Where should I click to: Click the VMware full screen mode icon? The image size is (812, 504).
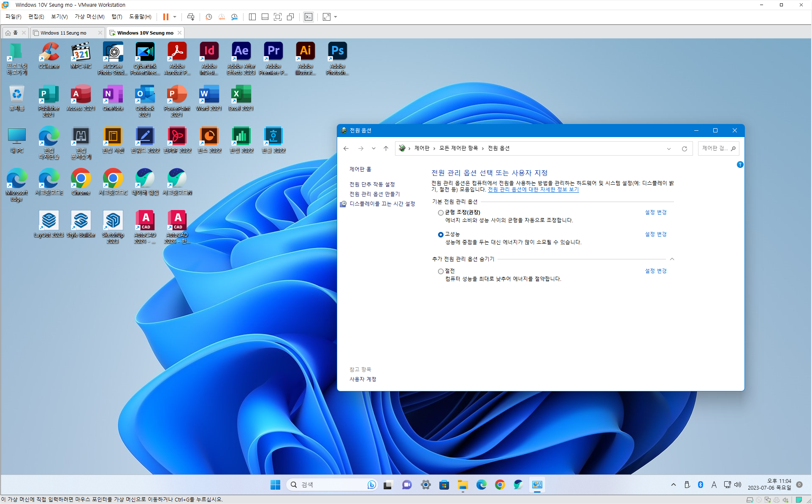277,17
